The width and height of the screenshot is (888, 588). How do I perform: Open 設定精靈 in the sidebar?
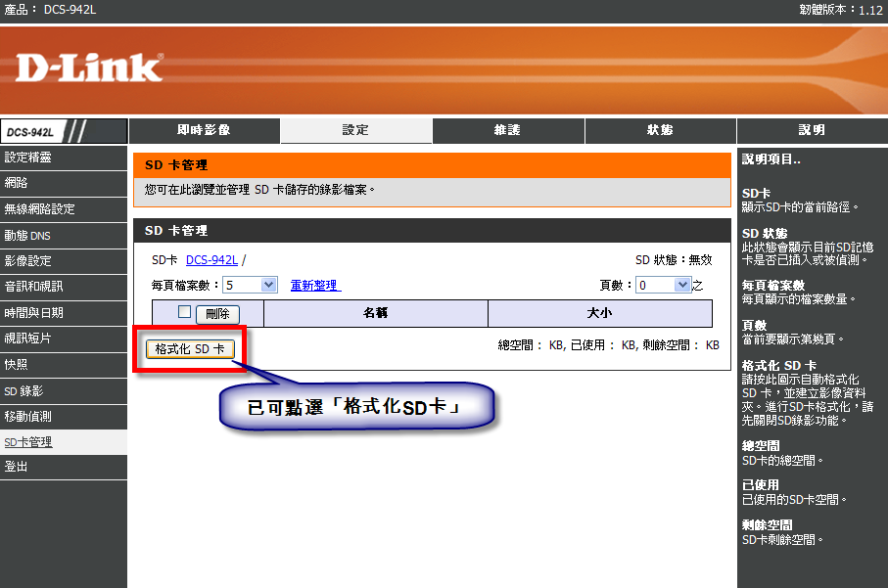pyautogui.click(x=64, y=158)
